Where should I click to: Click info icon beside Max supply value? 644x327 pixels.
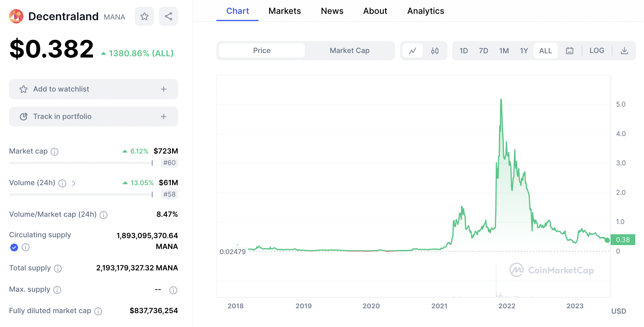tap(173, 290)
